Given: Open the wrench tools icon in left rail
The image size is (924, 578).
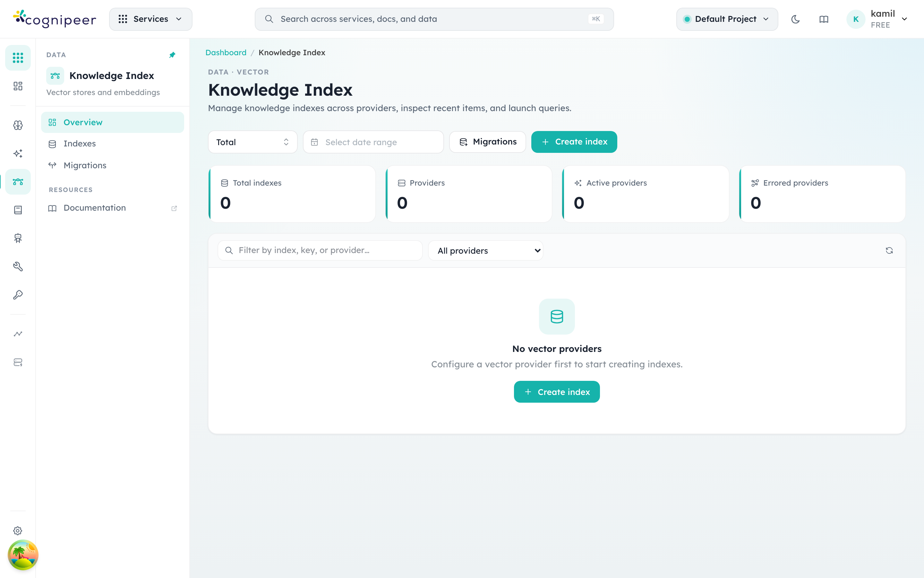Looking at the screenshot, I should [18, 267].
